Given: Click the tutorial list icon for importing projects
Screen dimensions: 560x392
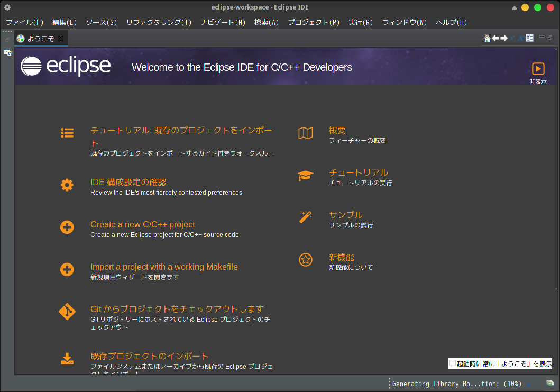Looking at the screenshot, I should (67, 133).
